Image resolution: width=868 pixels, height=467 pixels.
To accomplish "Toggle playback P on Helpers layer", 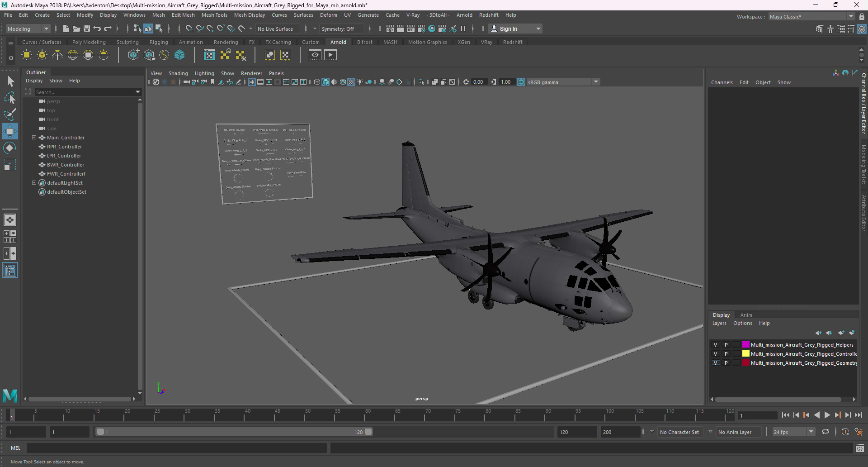I will [726, 345].
